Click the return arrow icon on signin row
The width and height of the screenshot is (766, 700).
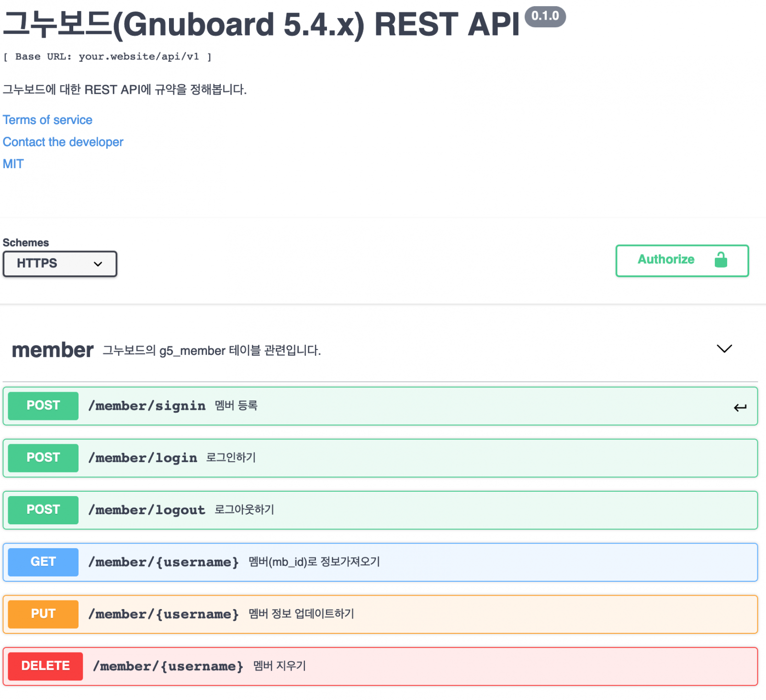coord(740,407)
